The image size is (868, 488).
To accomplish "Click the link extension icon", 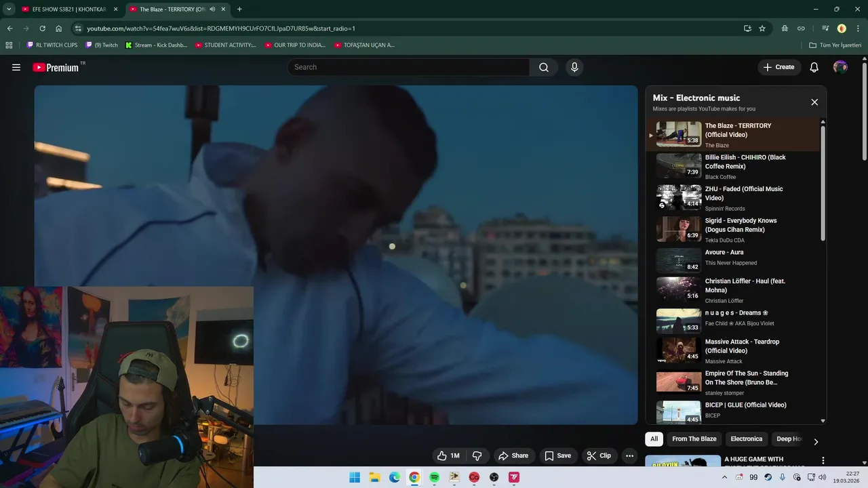I will pyautogui.click(x=801, y=28).
